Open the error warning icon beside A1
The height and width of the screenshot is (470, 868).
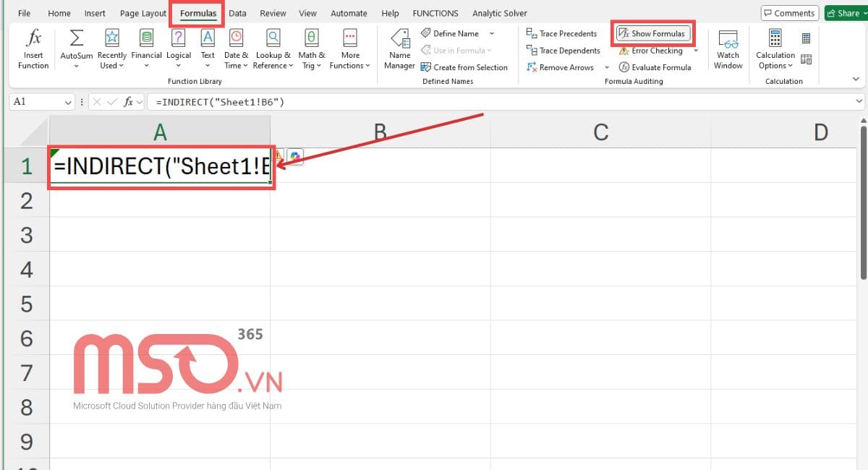[278, 157]
